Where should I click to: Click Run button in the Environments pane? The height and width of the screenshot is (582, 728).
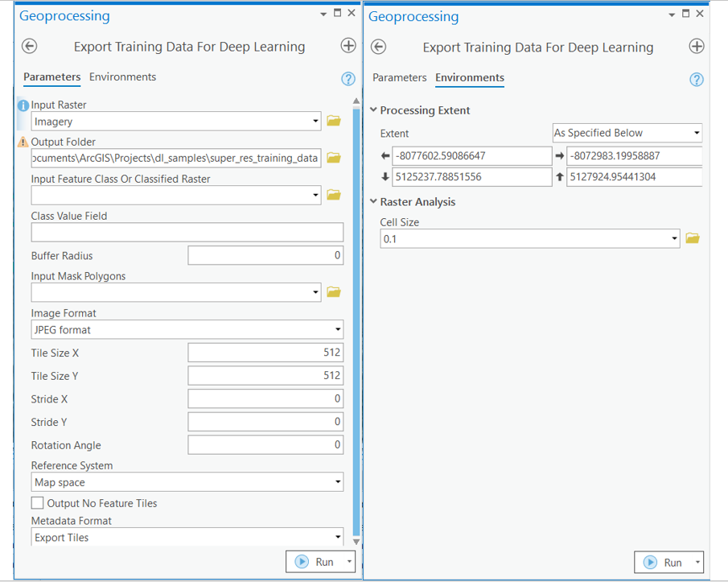pyautogui.click(x=664, y=563)
